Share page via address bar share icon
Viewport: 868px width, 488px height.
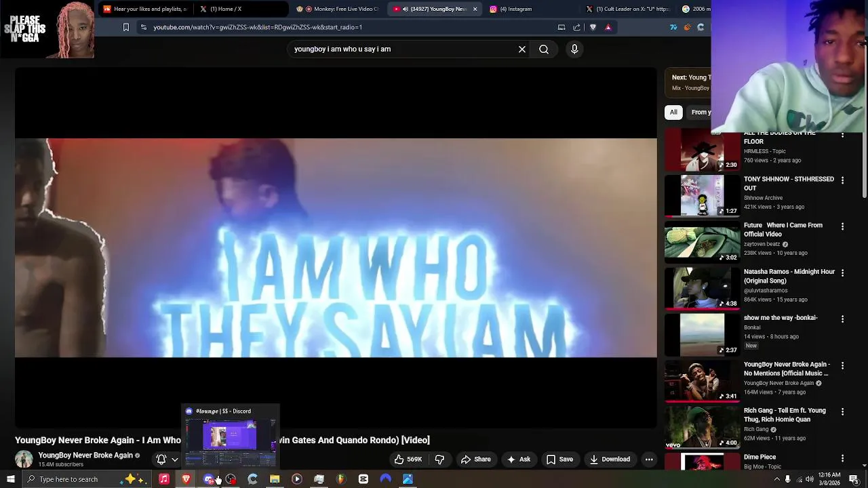(x=576, y=27)
